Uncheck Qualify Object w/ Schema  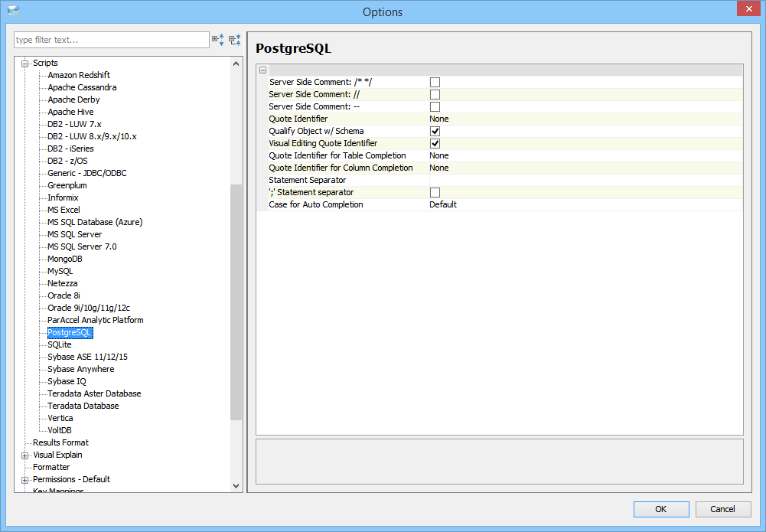(435, 131)
